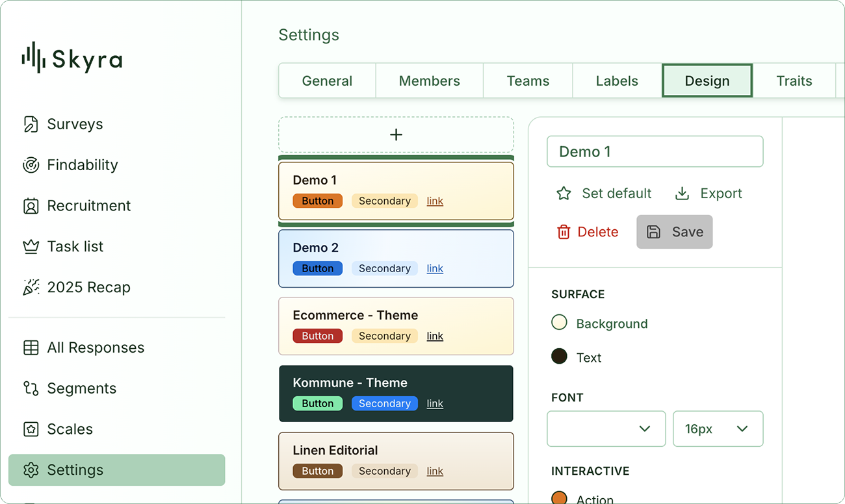
Task: Select the Linen Editorial theme card
Action: pos(396,461)
